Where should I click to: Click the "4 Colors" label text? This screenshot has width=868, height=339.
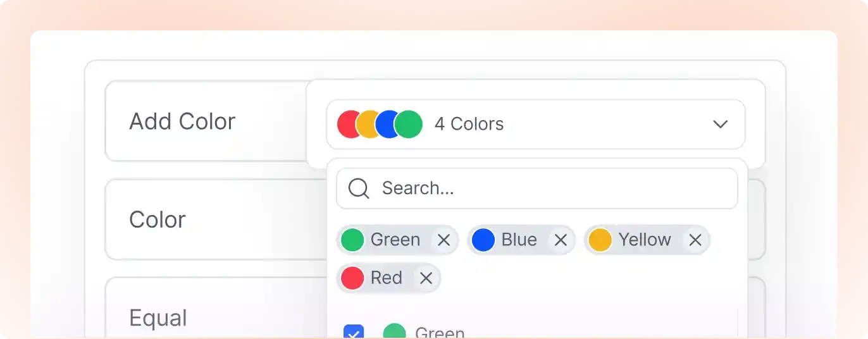469,124
